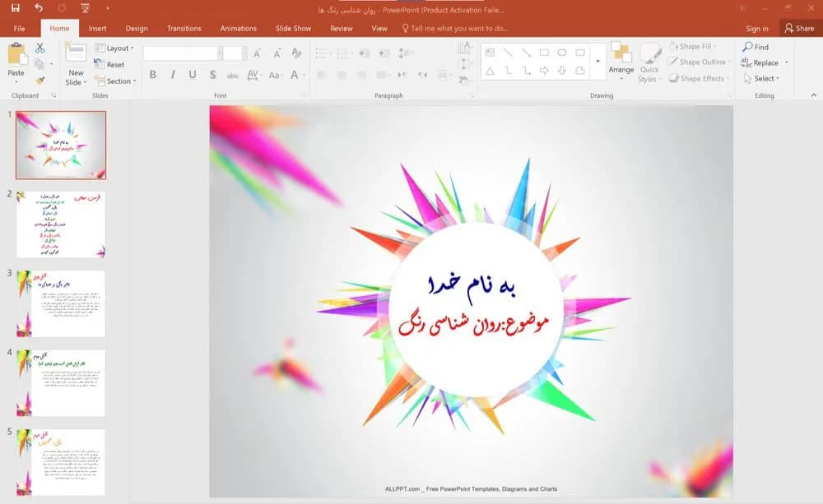Click the Numbering list icon
This screenshot has height=504, width=823.
344,53
